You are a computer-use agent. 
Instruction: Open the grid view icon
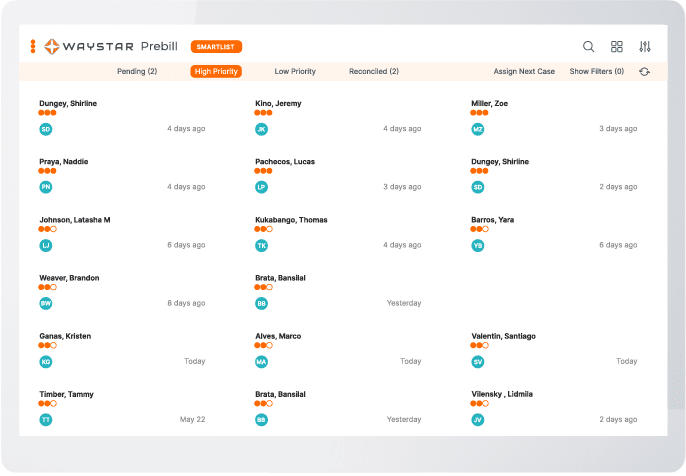[x=617, y=46]
